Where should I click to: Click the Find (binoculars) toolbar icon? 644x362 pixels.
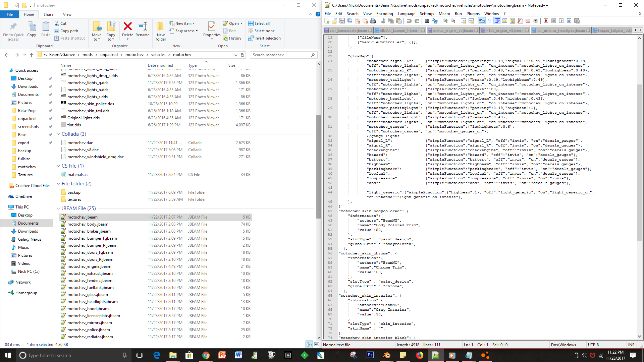click(x=427, y=21)
